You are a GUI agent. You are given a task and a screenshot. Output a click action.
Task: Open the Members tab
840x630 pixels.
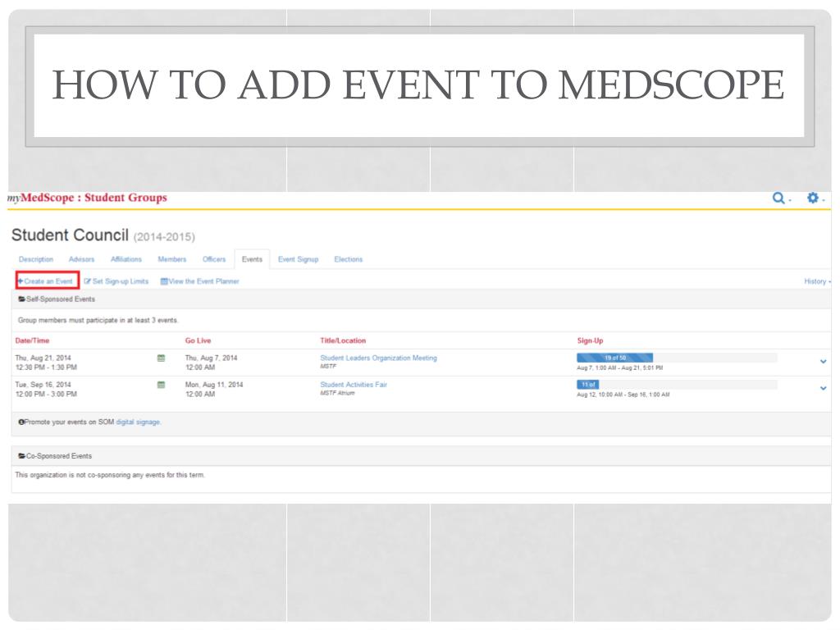coord(172,259)
